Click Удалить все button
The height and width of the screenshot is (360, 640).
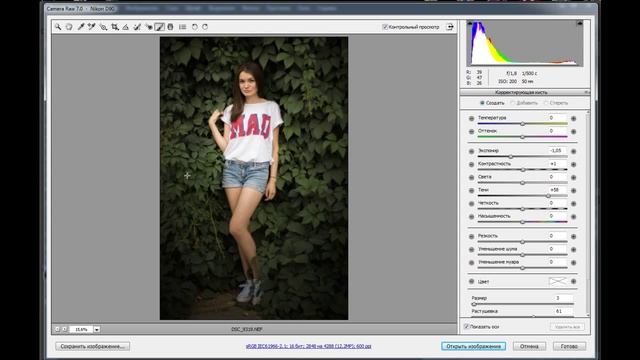567,327
